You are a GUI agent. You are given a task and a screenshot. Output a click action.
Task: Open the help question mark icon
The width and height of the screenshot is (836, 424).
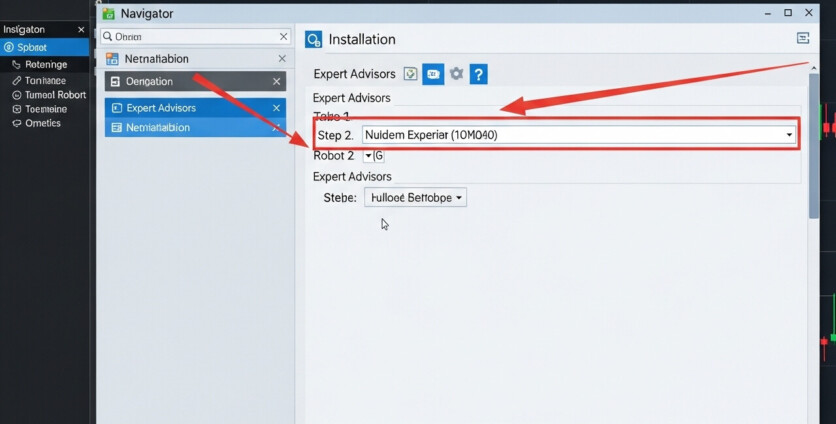(x=478, y=74)
